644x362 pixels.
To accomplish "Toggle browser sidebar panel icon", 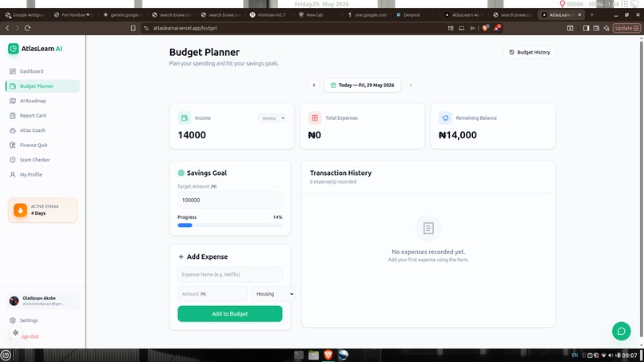I will pos(586,28).
